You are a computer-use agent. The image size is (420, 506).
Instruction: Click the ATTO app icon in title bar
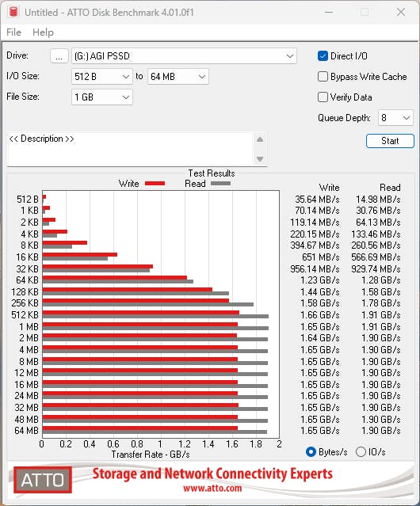pyautogui.click(x=13, y=12)
